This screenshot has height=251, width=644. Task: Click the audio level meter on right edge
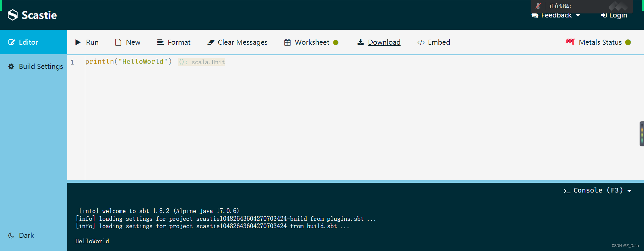(x=642, y=134)
